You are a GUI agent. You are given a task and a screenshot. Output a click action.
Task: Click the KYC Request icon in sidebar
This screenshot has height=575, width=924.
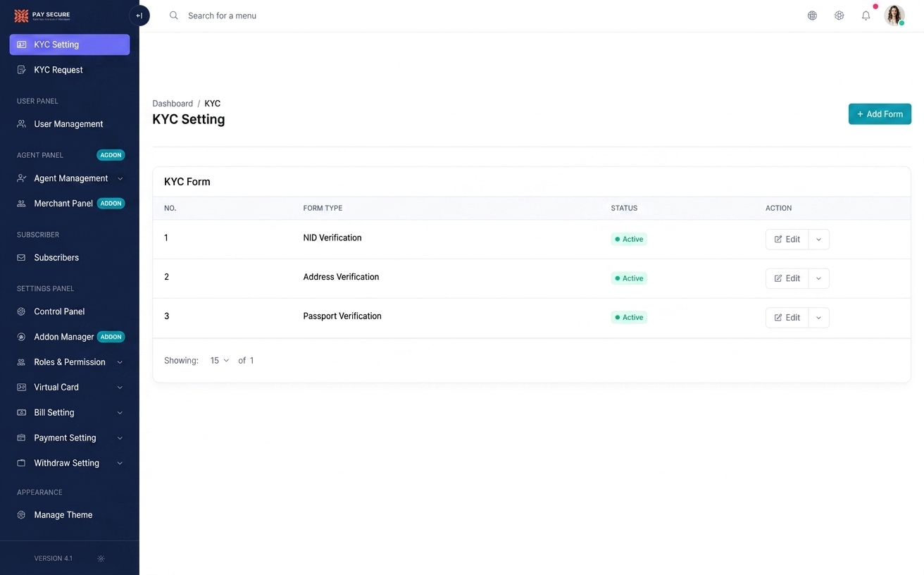tap(21, 70)
